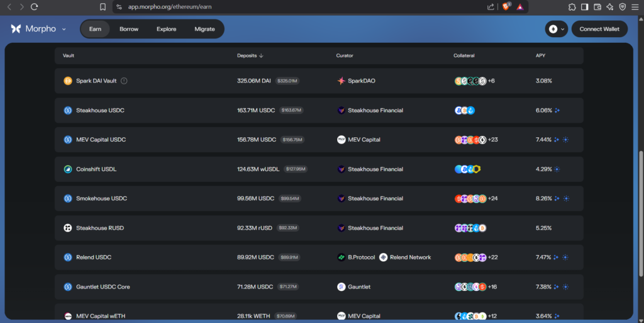644x323 pixels.
Task: Click collateral icons in Coinshift USDL row
Action: pyautogui.click(x=468, y=169)
